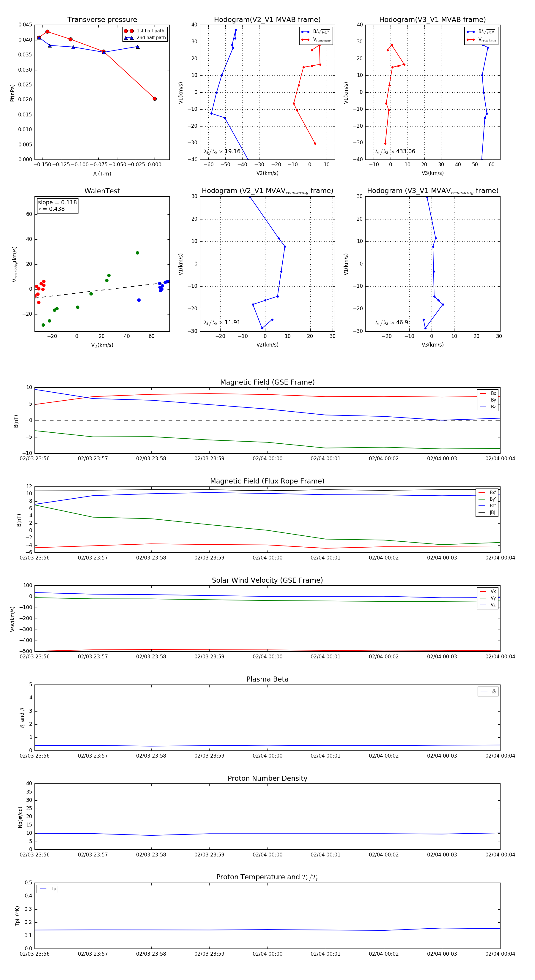Click the "V_A(km/s)" x-axis label of WalenTest
Image resolution: width=535 pixels, height=980 pixels.
point(102,345)
